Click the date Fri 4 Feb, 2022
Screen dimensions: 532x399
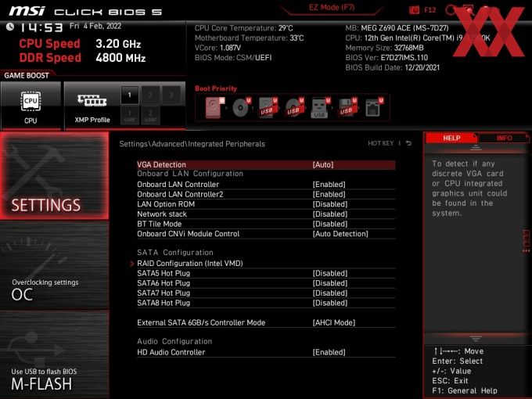95,26
